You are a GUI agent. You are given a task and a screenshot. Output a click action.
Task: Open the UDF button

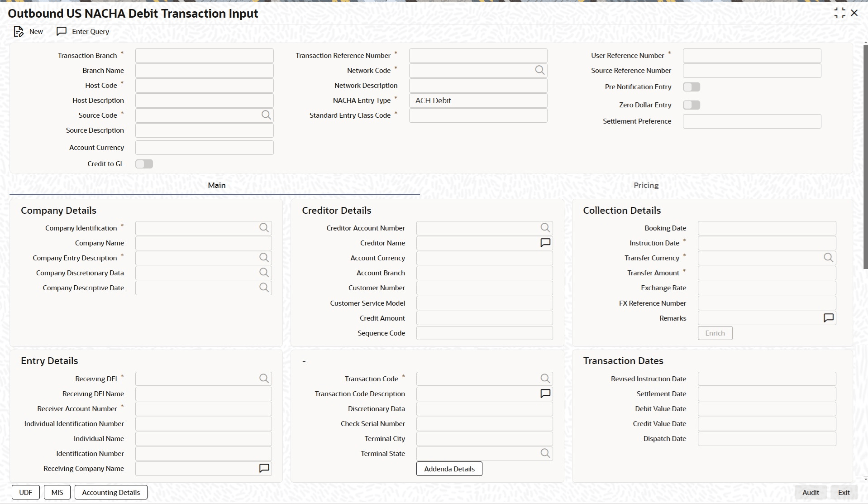point(26,492)
